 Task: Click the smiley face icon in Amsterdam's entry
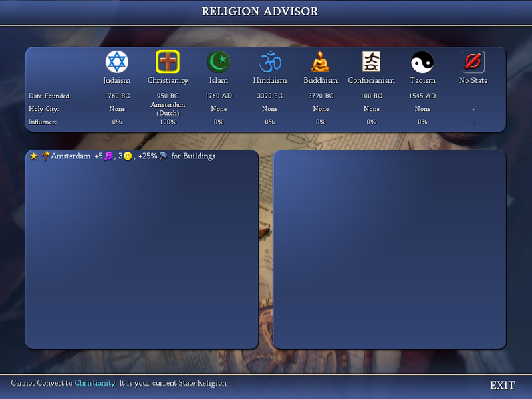[x=128, y=156]
